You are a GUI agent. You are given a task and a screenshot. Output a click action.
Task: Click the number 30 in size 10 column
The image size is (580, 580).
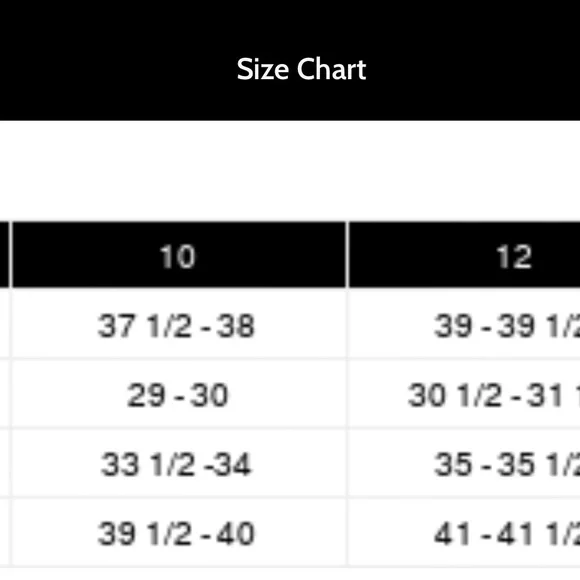click(209, 395)
